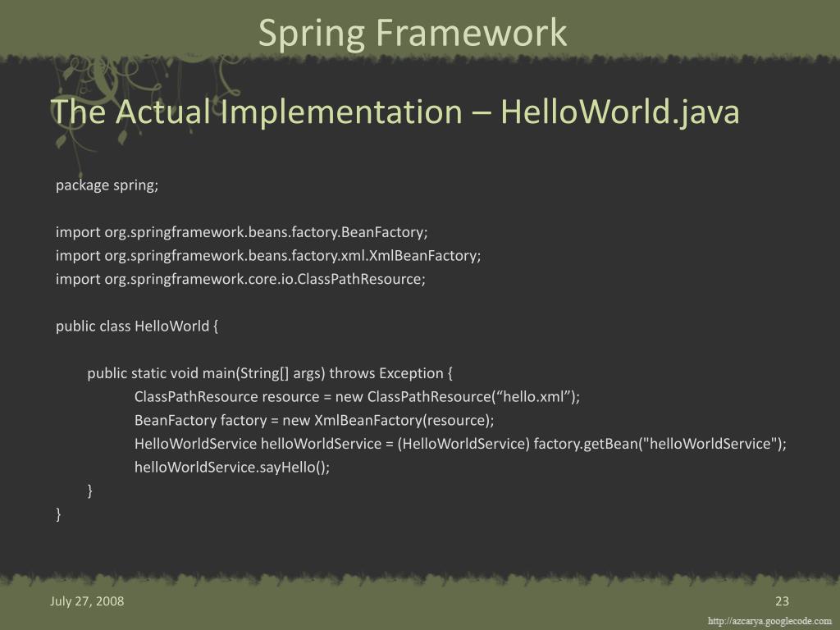Select the XmlBeanFactory import statement line
The width and height of the screenshot is (840, 630).
268,255
